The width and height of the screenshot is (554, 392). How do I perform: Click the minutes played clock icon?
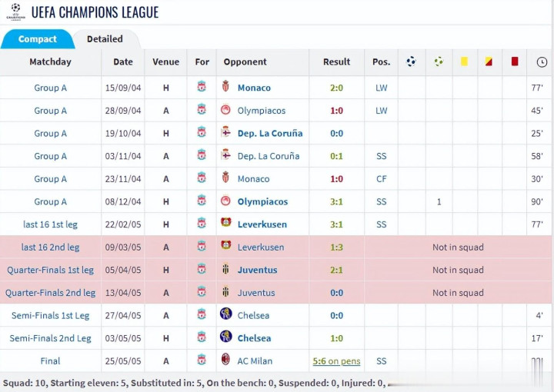[x=542, y=61]
